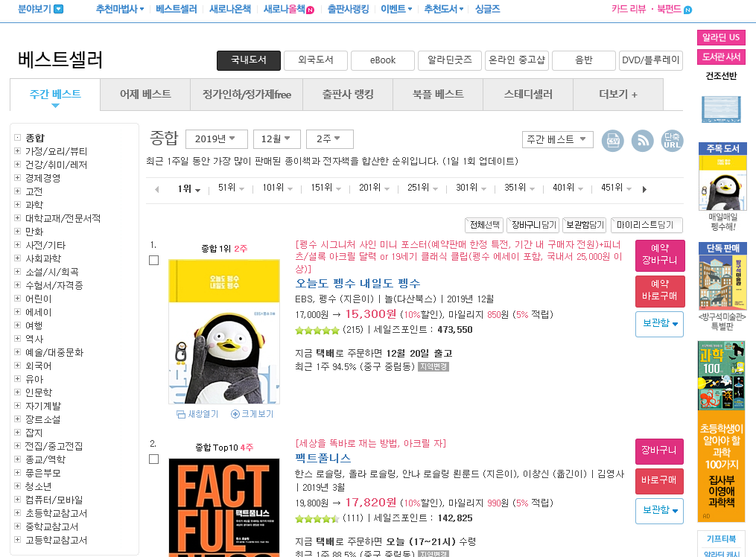The height and width of the screenshot is (557, 756).
Task: Open the 2주 week dropdown
Action: point(330,139)
